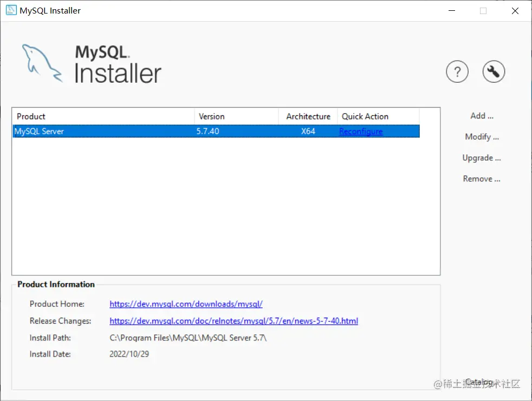Open the help question mark icon

tap(457, 71)
